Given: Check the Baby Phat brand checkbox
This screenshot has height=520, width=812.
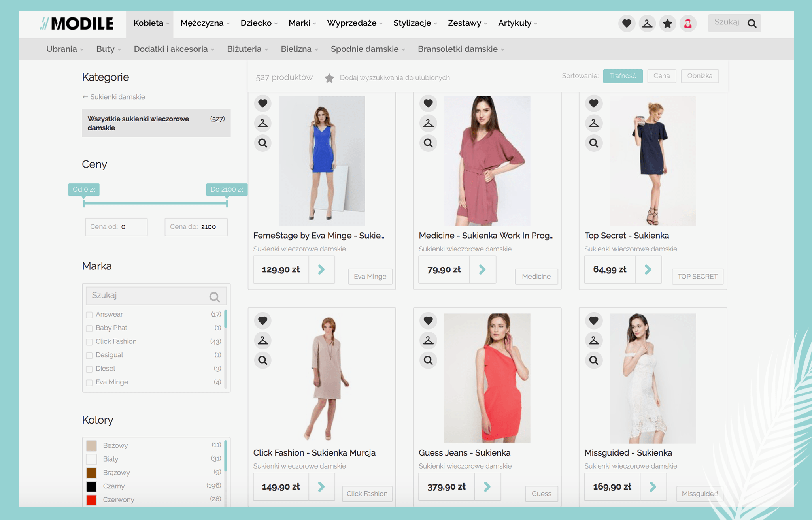Looking at the screenshot, I should tap(89, 328).
